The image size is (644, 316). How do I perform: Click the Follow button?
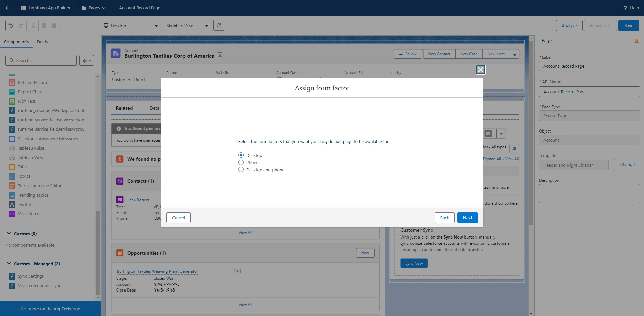[407, 54]
